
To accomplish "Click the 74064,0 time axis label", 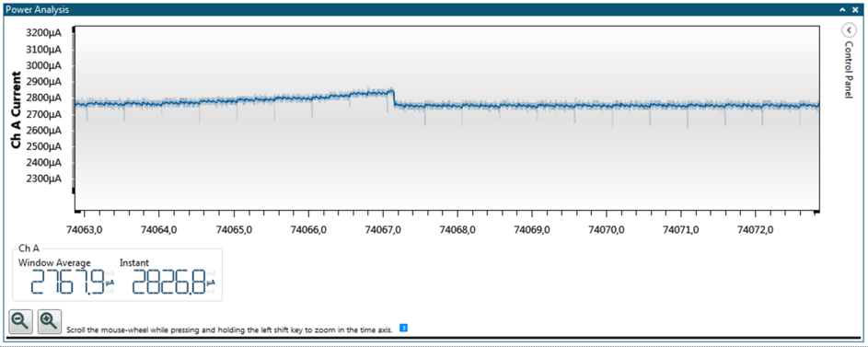I will (x=158, y=229).
